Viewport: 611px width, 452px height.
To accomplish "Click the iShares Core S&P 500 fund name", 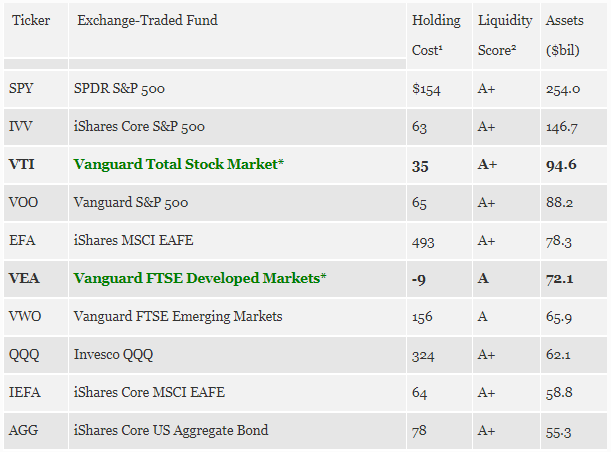I will [x=139, y=126].
